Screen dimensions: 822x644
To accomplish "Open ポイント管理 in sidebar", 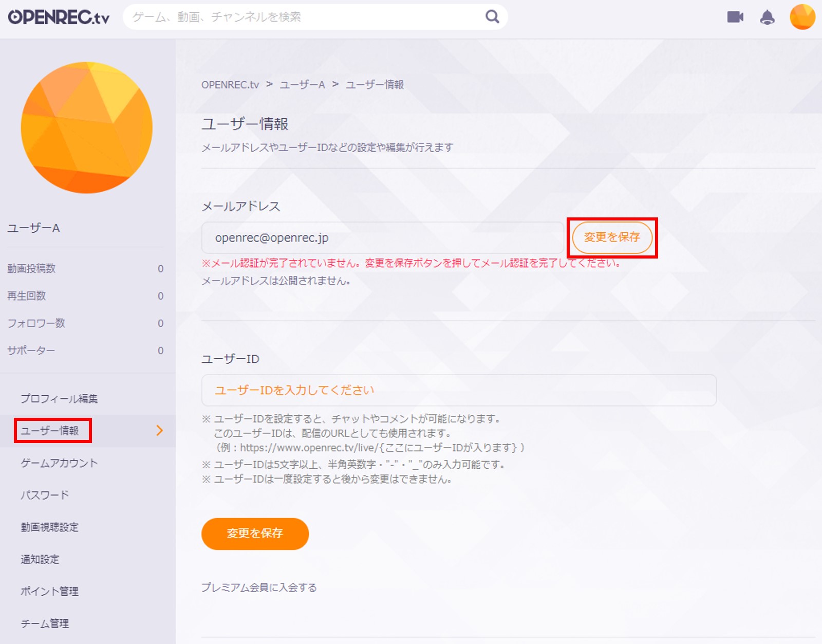I will point(49,592).
